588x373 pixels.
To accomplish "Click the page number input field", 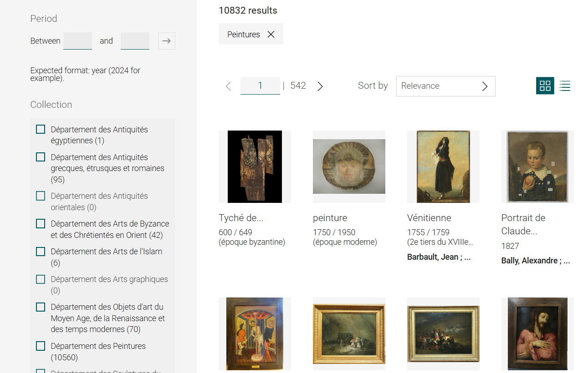I will pos(260,86).
